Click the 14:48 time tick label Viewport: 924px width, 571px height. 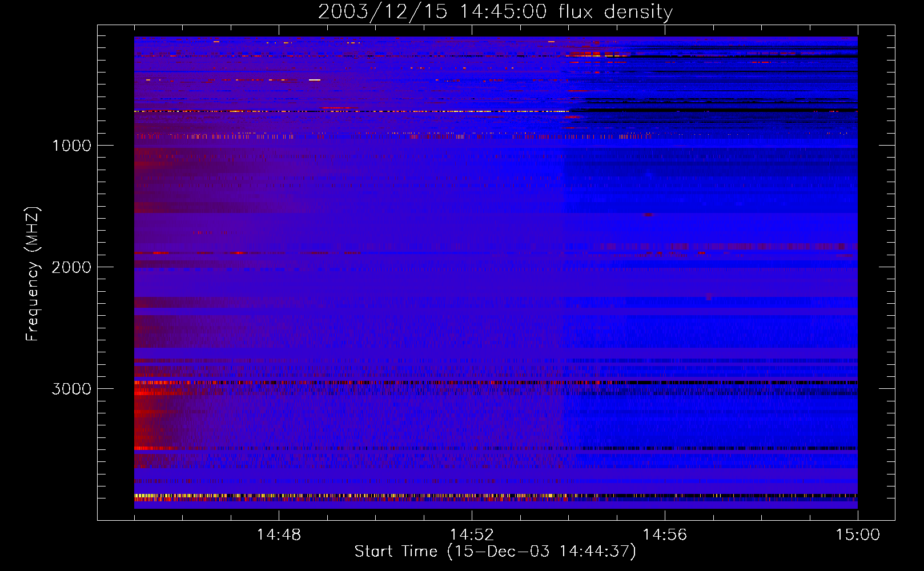point(279,535)
